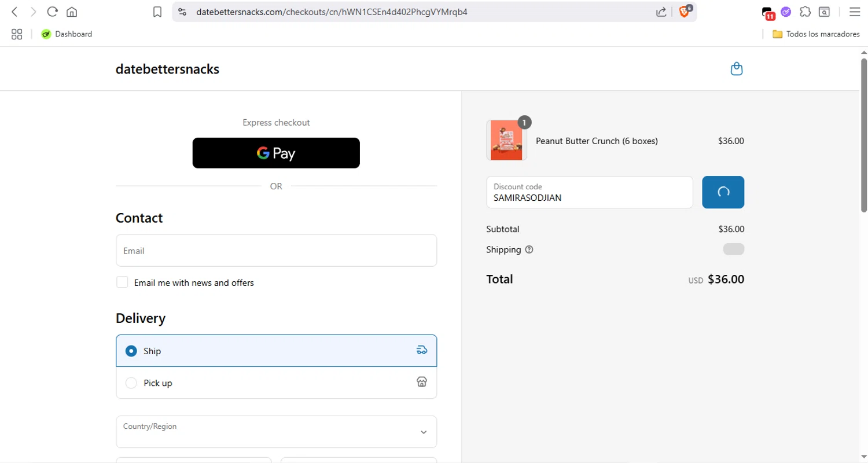The height and width of the screenshot is (463, 868).
Task: Open the Dashboard bookmark
Action: coord(67,34)
